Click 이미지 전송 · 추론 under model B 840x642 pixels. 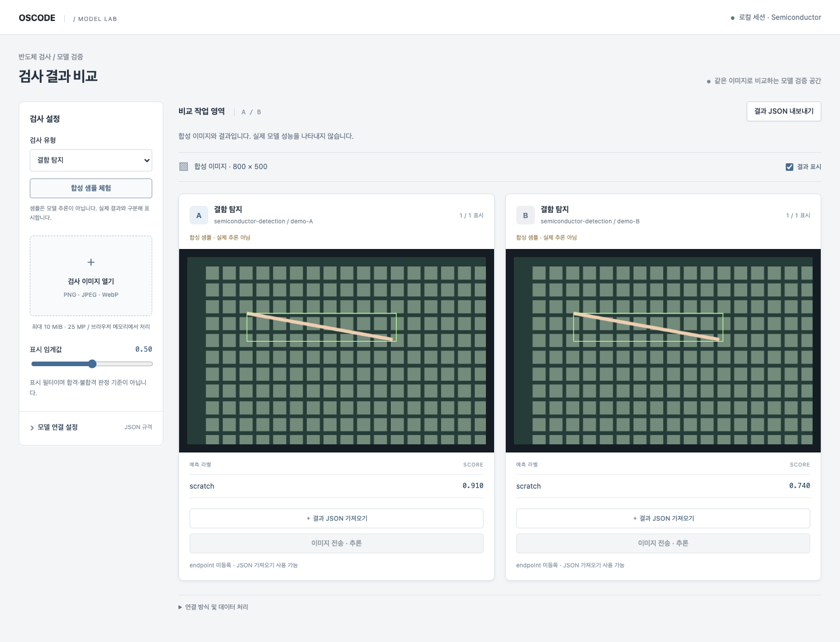coord(663,543)
